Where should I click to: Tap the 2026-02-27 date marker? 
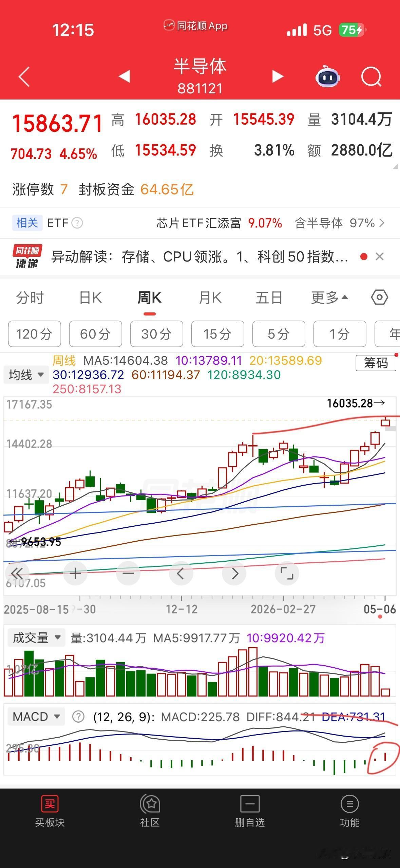pos(283,609)
